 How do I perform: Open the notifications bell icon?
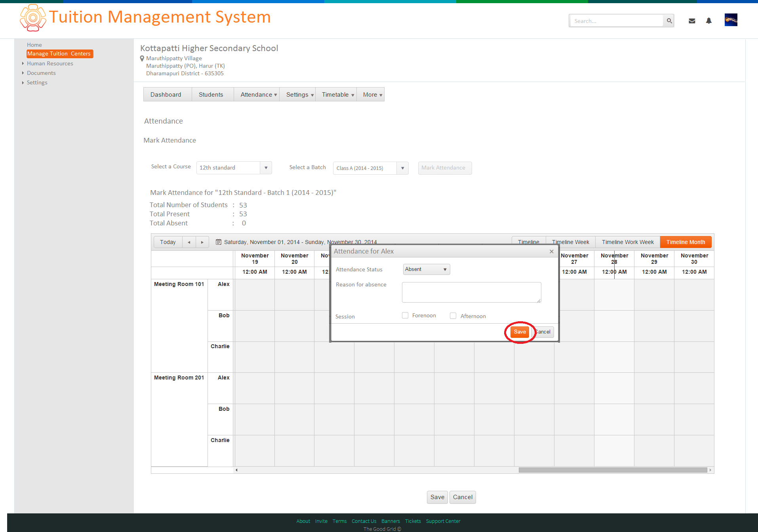709,21
